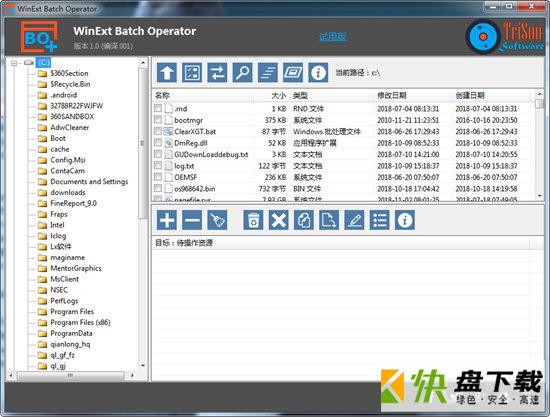Select the ProgramData folder
The image size is (550, 417).
tap(71, 333)
